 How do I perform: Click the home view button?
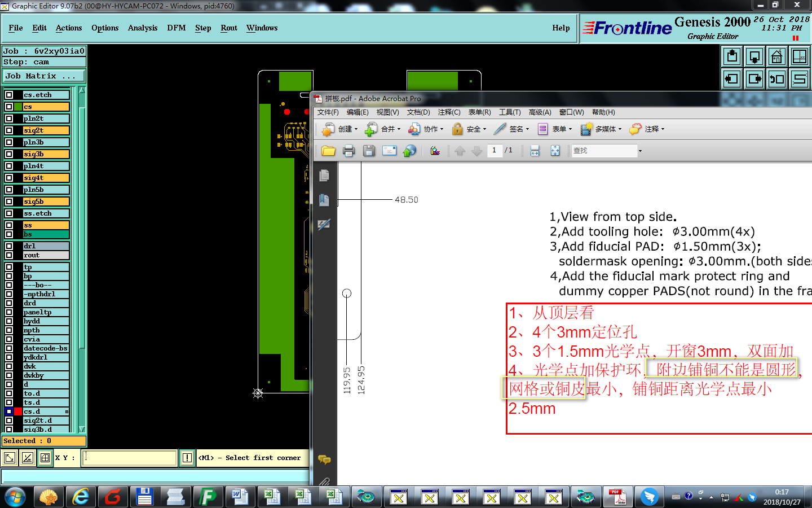click(x=777, y=56)
